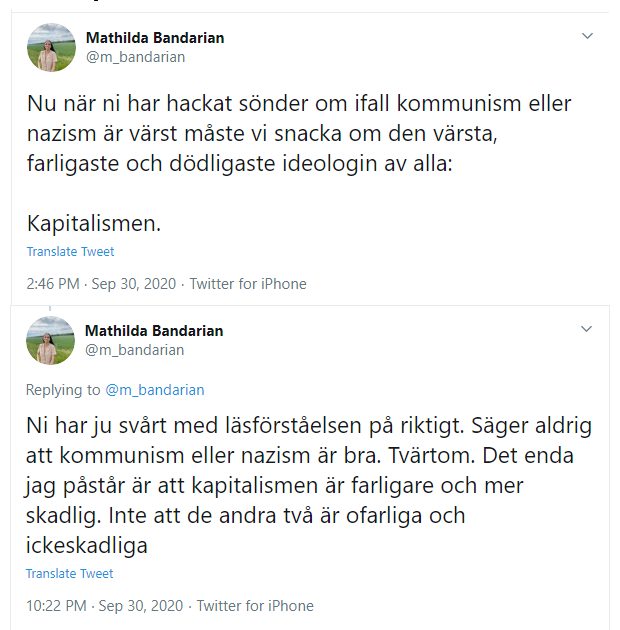Viewport: 620px width, 630px height.
Task: Click the Mathilda Bandarian name on first tweet
Action: tap(154, 38)
